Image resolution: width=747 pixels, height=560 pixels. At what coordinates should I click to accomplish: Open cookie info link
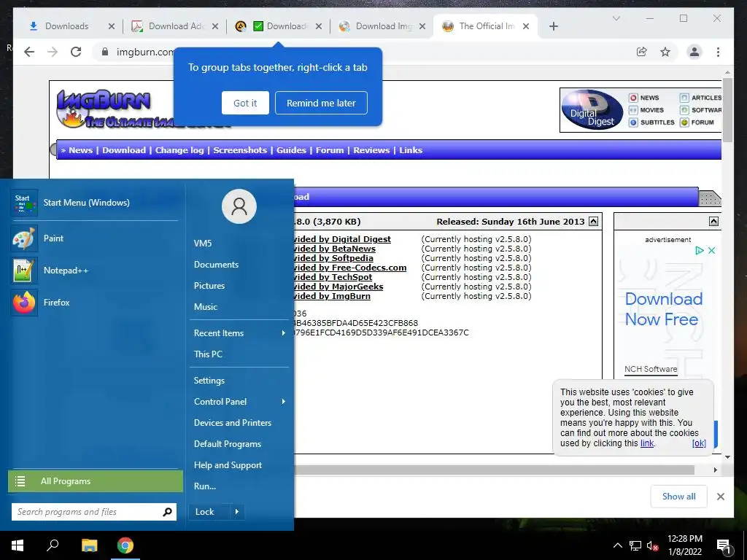(x=647, y=443)
